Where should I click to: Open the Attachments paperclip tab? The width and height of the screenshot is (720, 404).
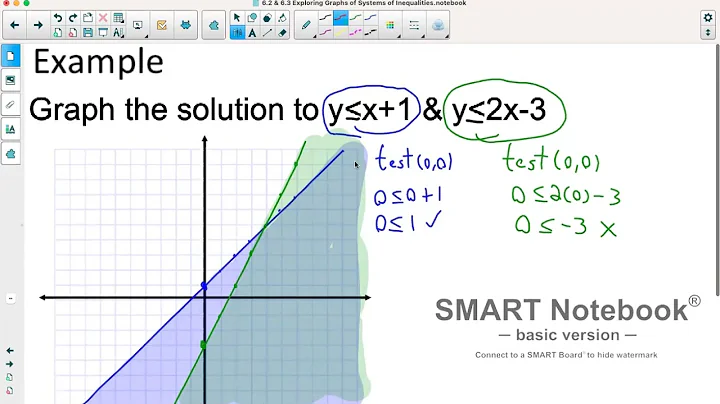(x=11, y=105)
